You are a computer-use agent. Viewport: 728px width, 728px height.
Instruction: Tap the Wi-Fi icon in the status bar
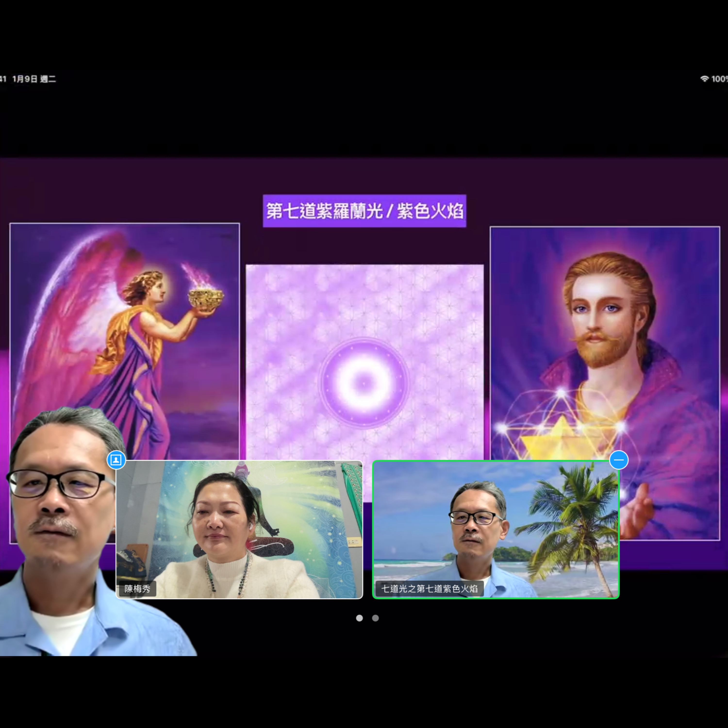point(704,79)
